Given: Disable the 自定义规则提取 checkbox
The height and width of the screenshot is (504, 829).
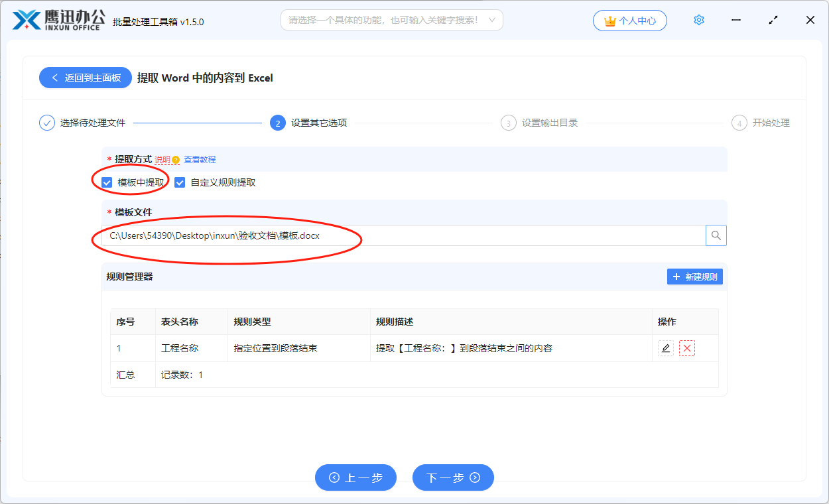Looking at the screenshot, I should pyautogui.click(x=179, y=182).
